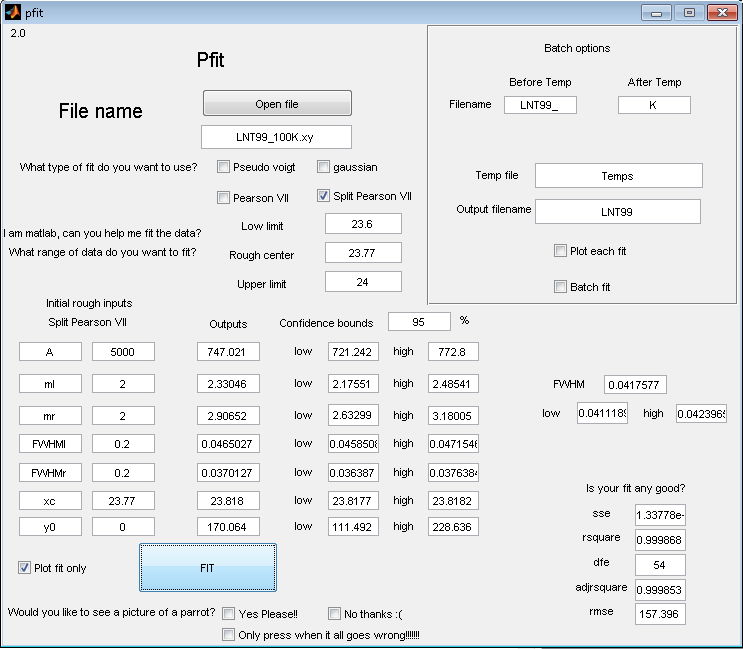Click the MATLAB icon in title bar
743x649 pixels.
tap(12, 12)
